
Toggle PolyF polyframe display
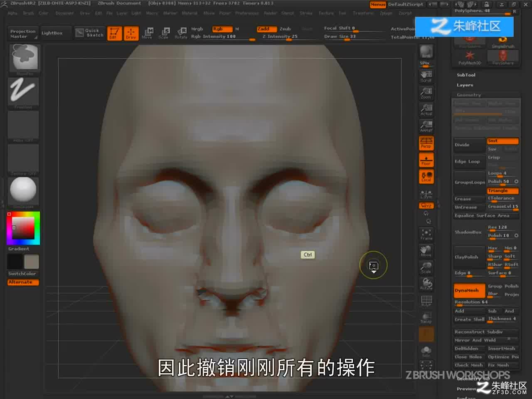coord(426,301)
